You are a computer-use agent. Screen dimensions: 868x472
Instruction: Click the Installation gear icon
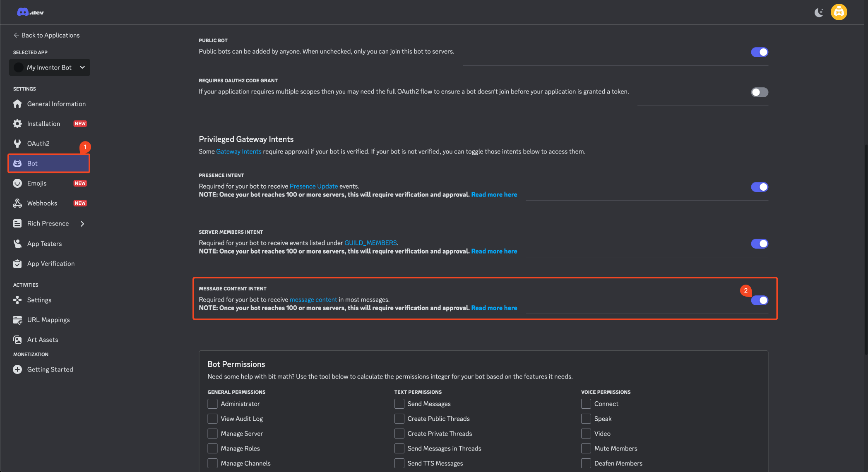point(17,124)
